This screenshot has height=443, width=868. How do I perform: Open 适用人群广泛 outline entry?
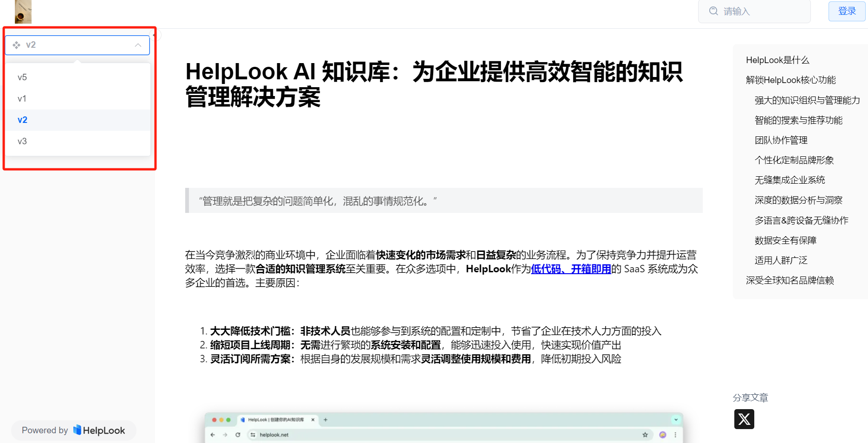(x=781, y=260)
